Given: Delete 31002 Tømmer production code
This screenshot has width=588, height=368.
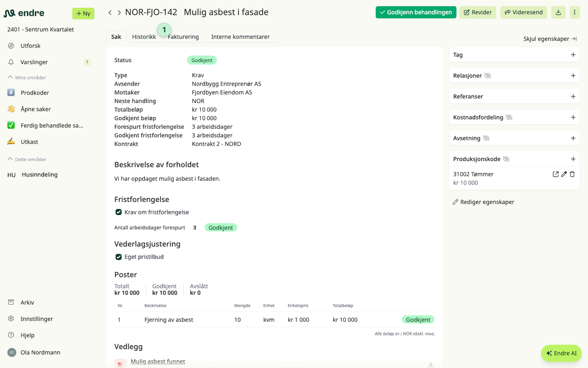Looking at the screenshot, I should (572, 174).
